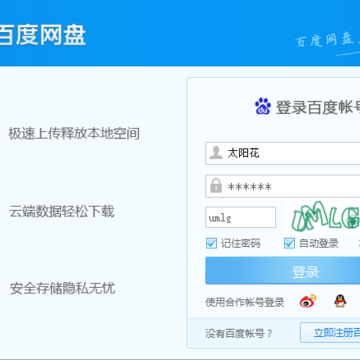This screenshot has height=360, width=360.
Task: Click the 安全存储隐私无忧 text
Action: point(62,288)
